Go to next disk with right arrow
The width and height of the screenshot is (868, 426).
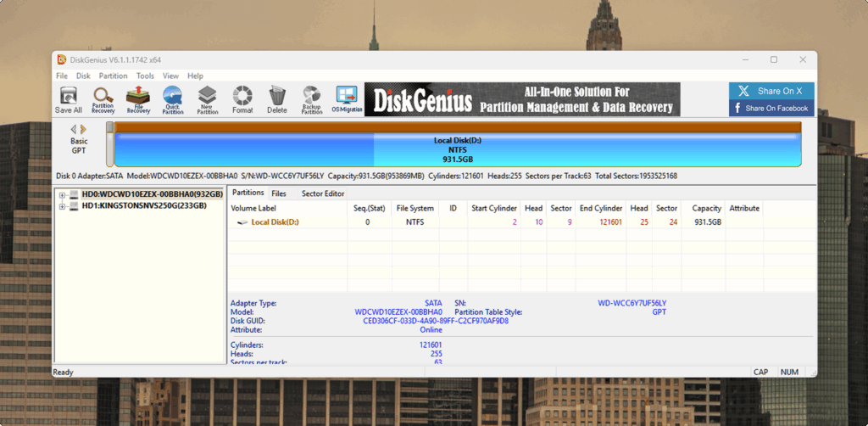83,129
